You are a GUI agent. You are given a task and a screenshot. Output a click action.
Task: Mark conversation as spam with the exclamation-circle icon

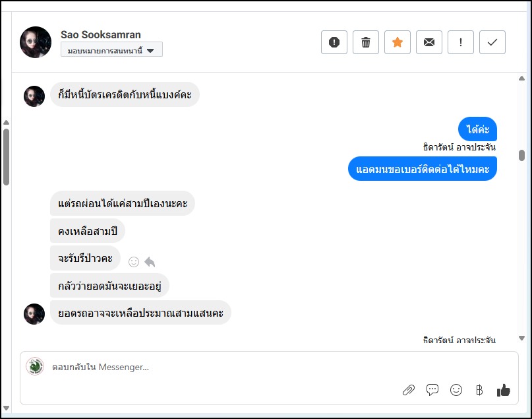click(334, 42)
